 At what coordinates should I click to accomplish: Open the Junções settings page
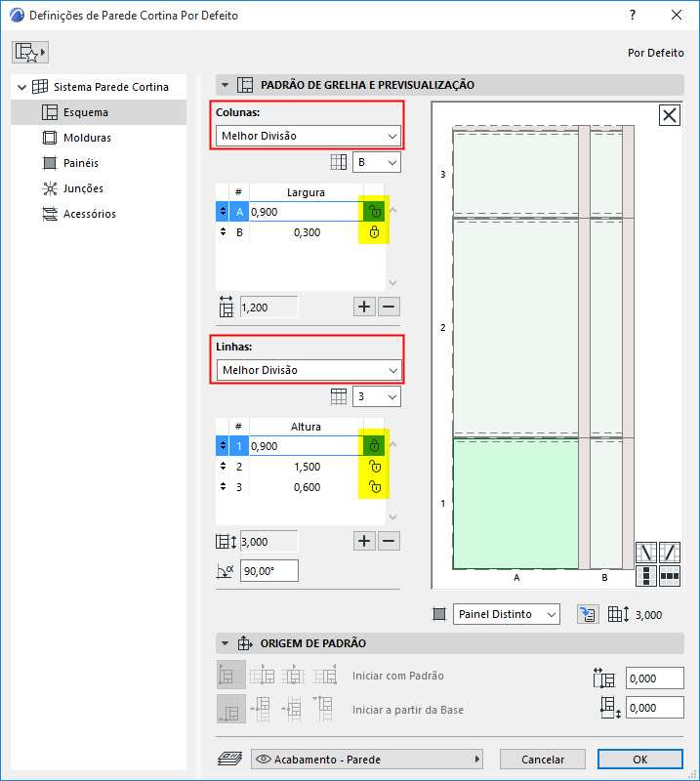pos(99,188)
